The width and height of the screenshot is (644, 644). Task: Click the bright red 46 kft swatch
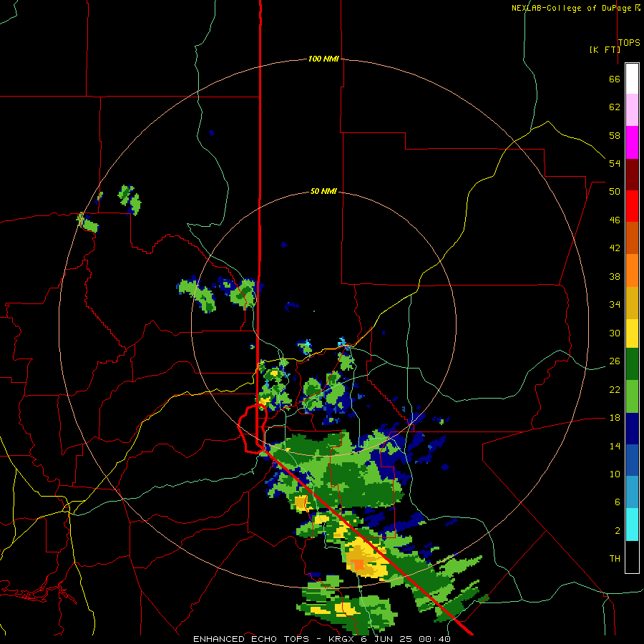[632, 206]
